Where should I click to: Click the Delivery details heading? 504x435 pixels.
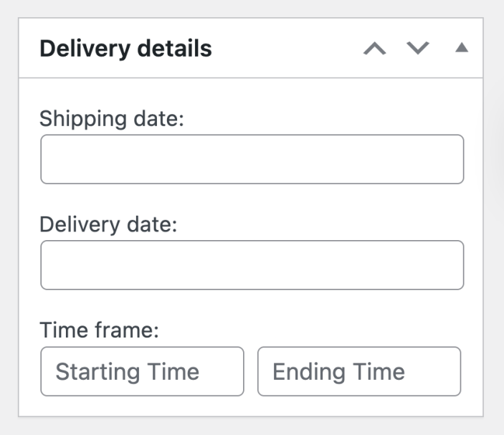click(x=125, y=49)
